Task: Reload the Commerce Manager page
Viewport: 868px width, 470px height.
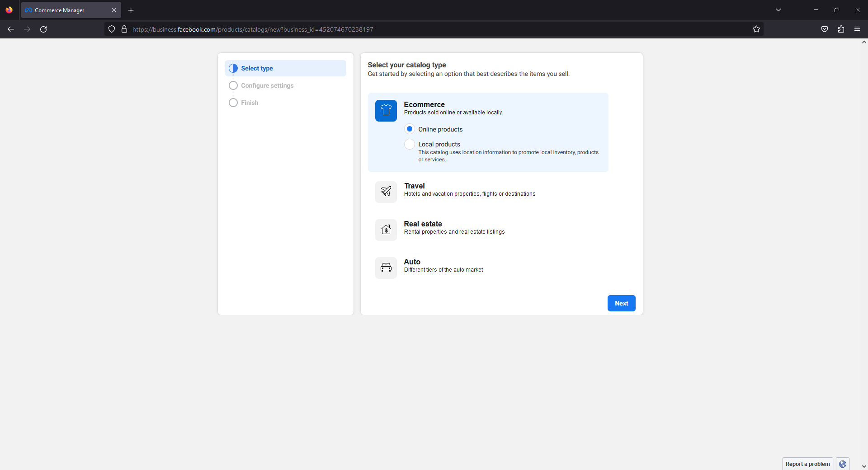Action: (x=43, y=29)
